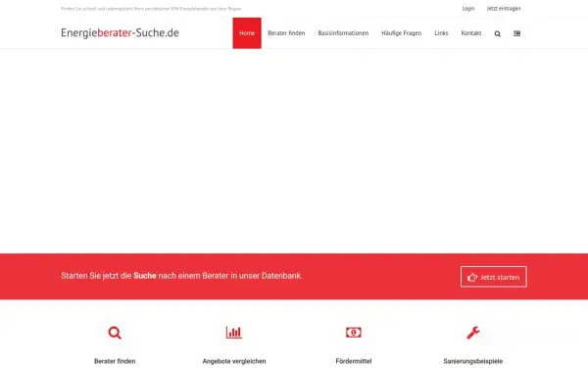
Task: Open the Links menu item
Action: click(441, 33)
